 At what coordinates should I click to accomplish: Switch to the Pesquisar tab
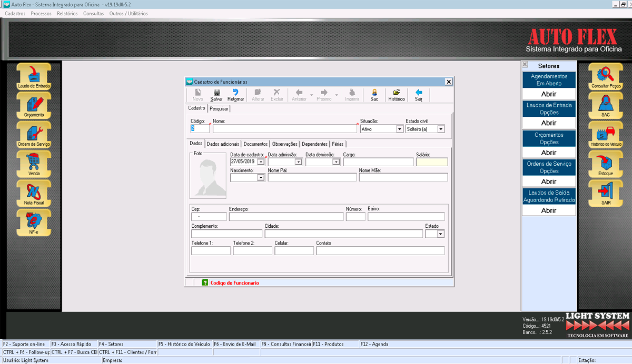(219, 108)
